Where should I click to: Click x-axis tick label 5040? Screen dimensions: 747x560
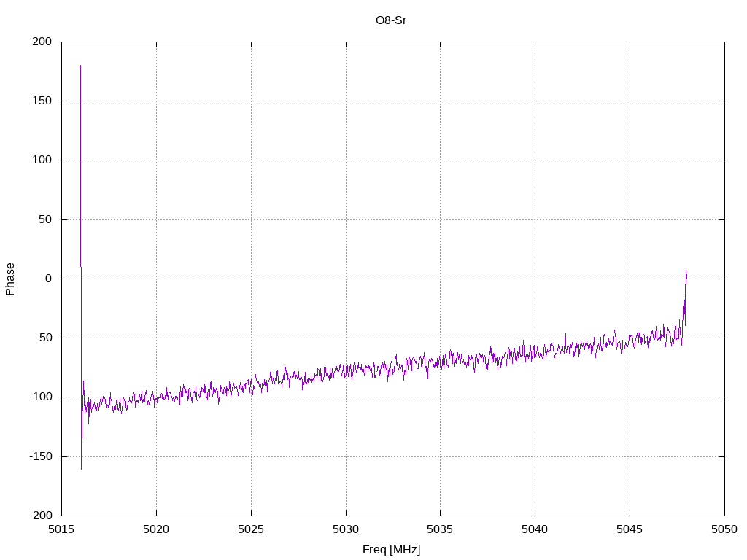pyautogui.click(x=535, y=529)
